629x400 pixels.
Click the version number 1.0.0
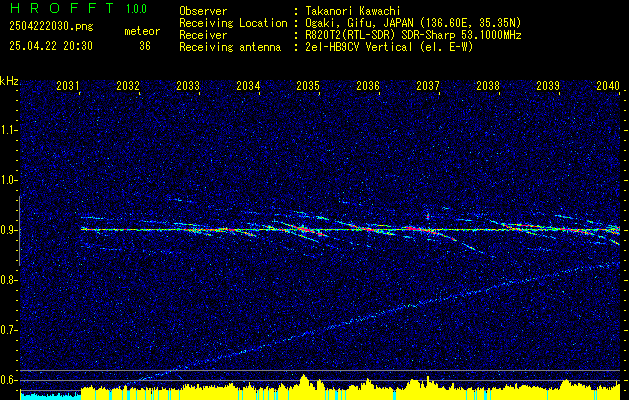136,9
